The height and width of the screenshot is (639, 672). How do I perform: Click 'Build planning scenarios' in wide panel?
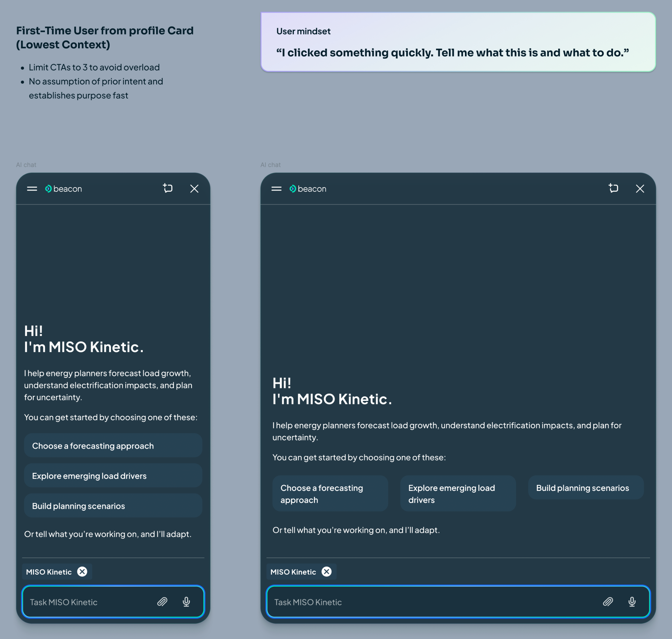(586, 488)
